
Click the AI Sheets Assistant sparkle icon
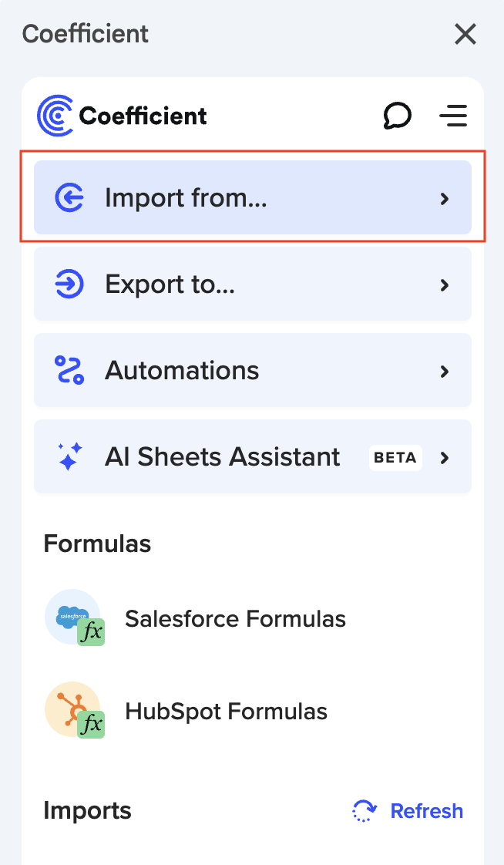click(69, 457)
